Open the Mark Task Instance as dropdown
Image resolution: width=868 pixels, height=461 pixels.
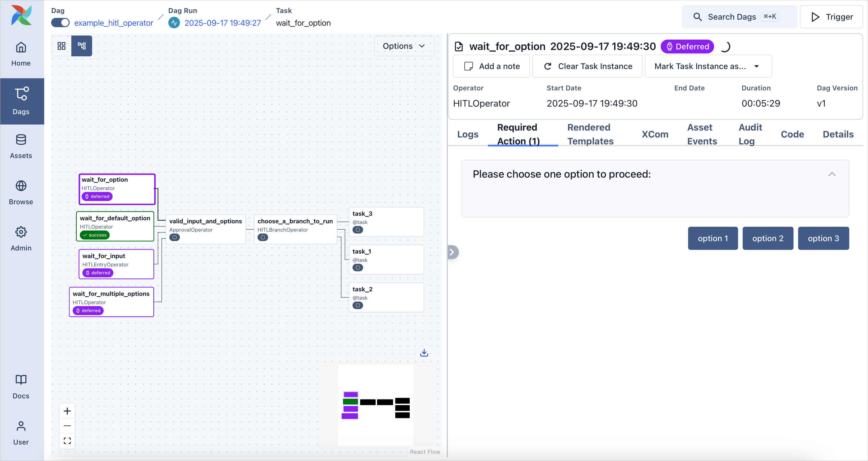tap(708, 66)
